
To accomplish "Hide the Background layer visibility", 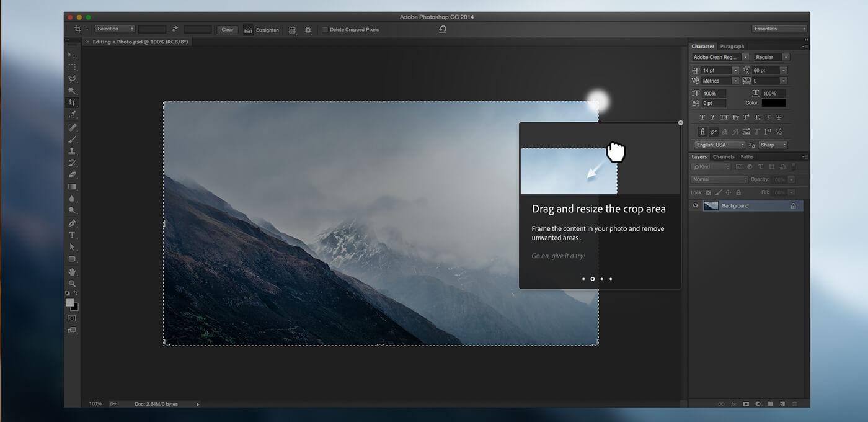I will point(695,205).
